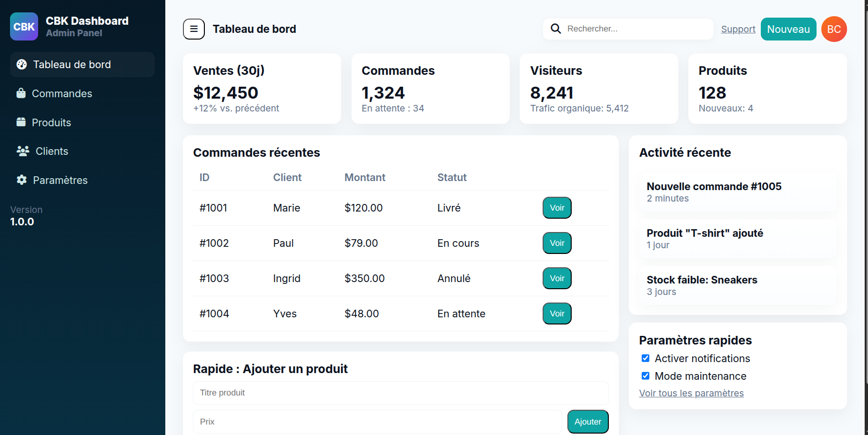The image size is (868, 435).
Task: Click the Clients people icon in sidebar
Action: click(23, 151)
